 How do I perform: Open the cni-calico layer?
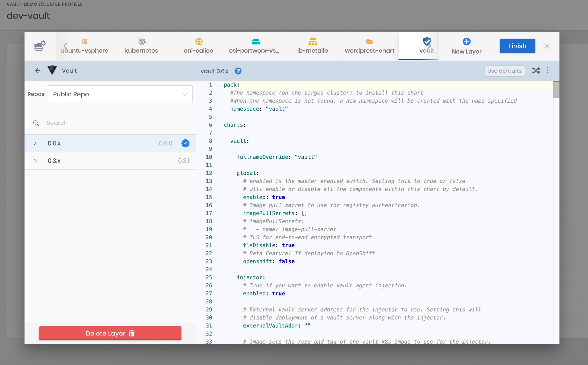(x=198, y=46)
